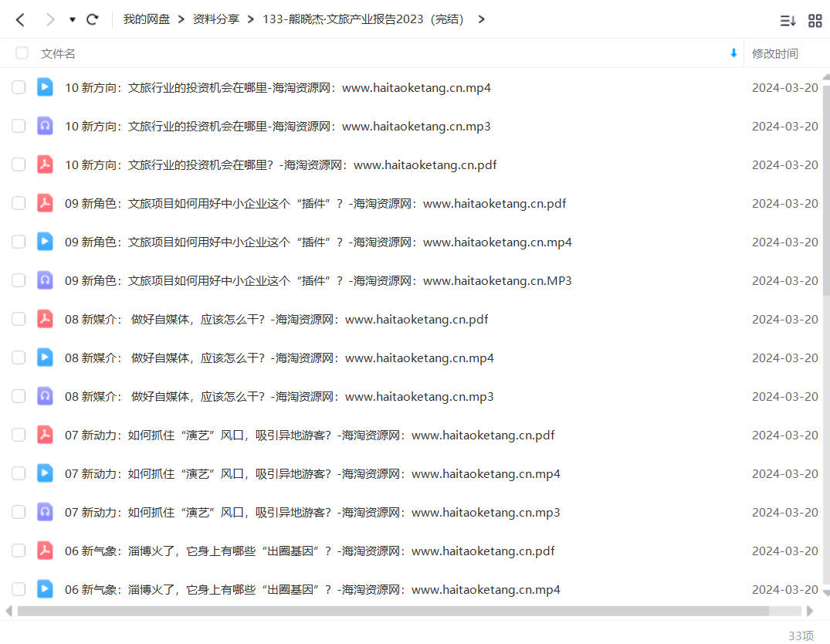Click the blue sort direction arrow
This screenshot has height=644, width=830.
click(733, 53)
